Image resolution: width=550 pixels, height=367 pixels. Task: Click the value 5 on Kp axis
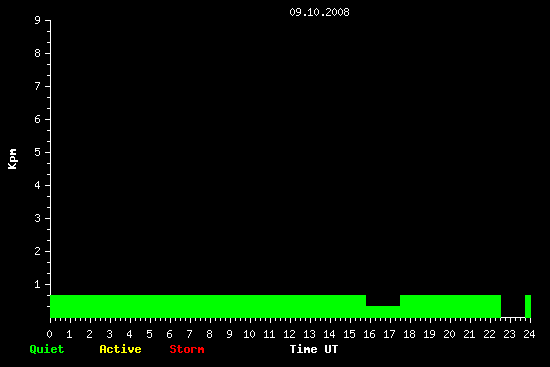pyautogui.click(x=38, y=152)
